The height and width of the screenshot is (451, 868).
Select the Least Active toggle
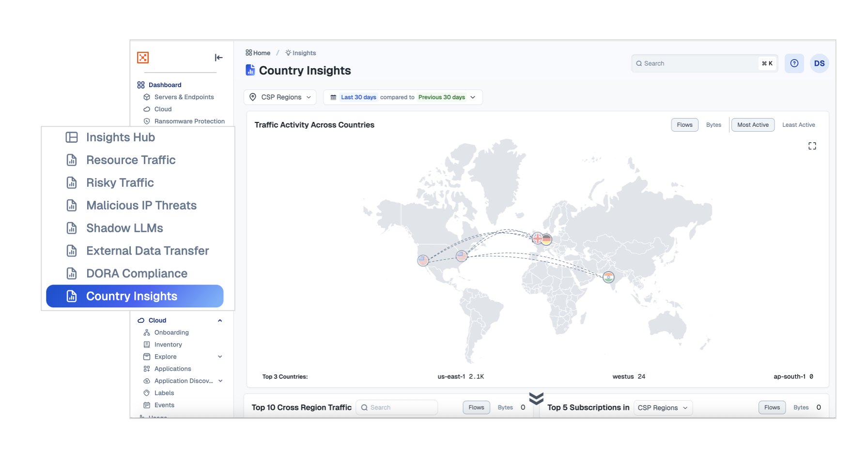click(799, 125)
